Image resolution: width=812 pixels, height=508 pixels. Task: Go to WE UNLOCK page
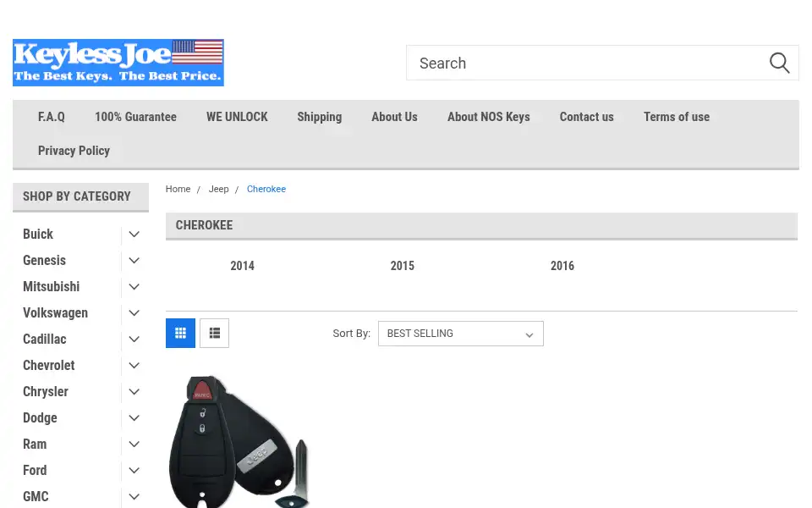pos(237,117)
